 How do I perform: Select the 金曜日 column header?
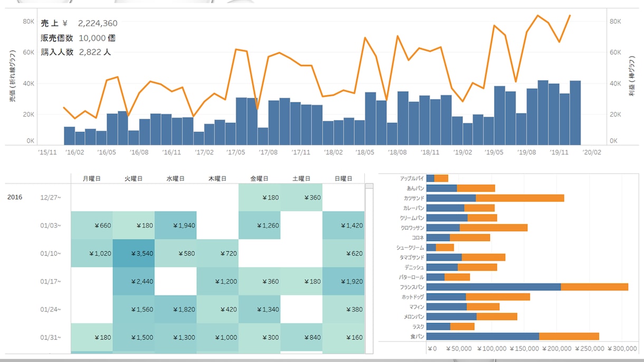tap(259, 179)
